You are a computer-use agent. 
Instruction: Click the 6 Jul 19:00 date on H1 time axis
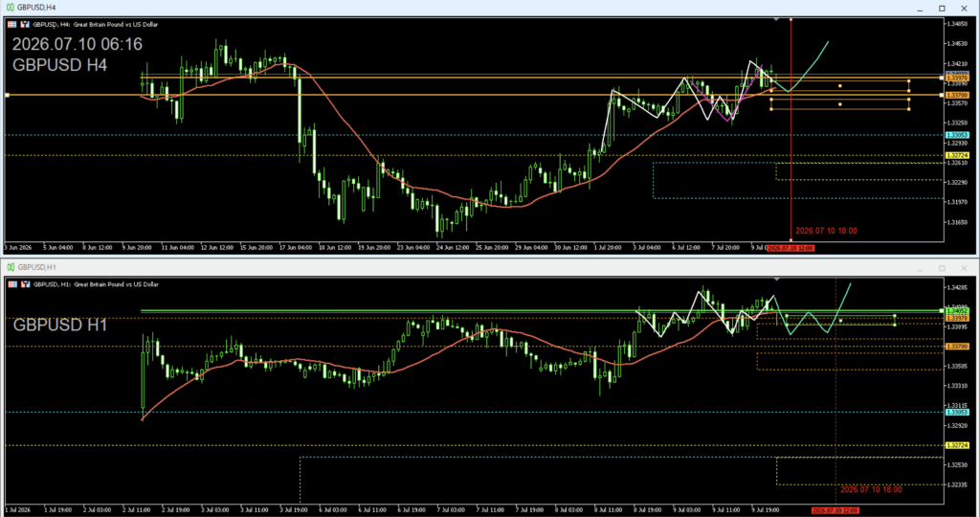[x=412, y=510]
